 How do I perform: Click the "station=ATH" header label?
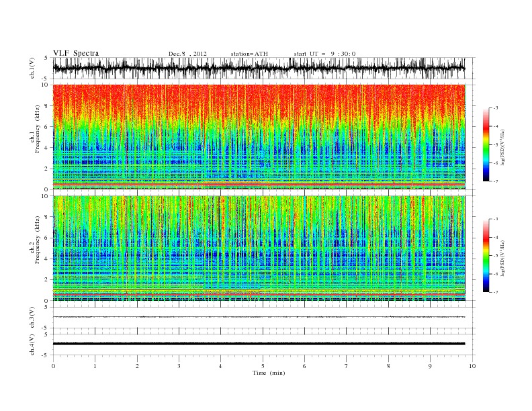pos(249,54)
